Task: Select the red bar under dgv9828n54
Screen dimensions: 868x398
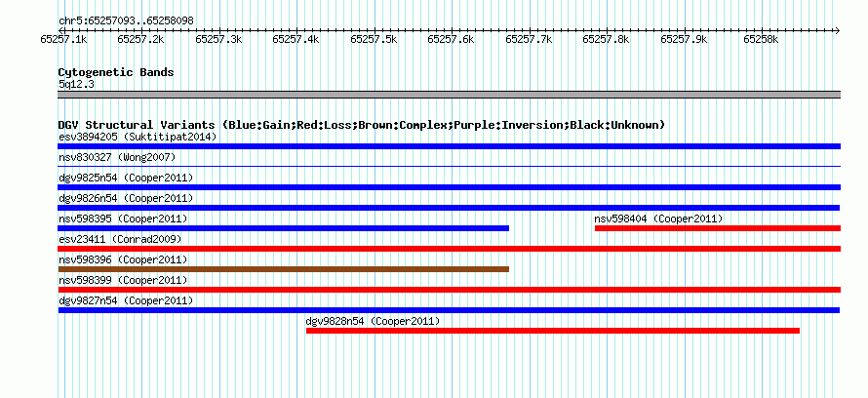Action: tap(553, 331)
